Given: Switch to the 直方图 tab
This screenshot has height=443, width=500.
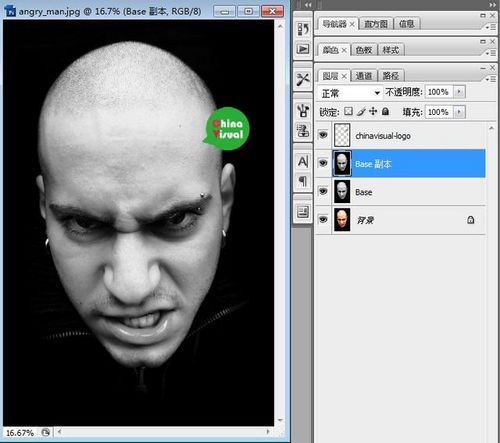Looking at the screenshot, I should click(x=376, y=24).
